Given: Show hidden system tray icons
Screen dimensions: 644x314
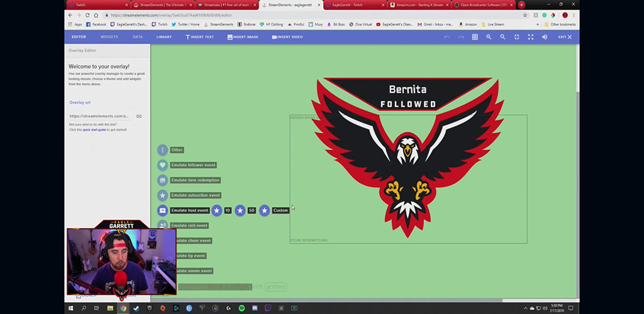Looking at the screenshot, I should (525, 308).
